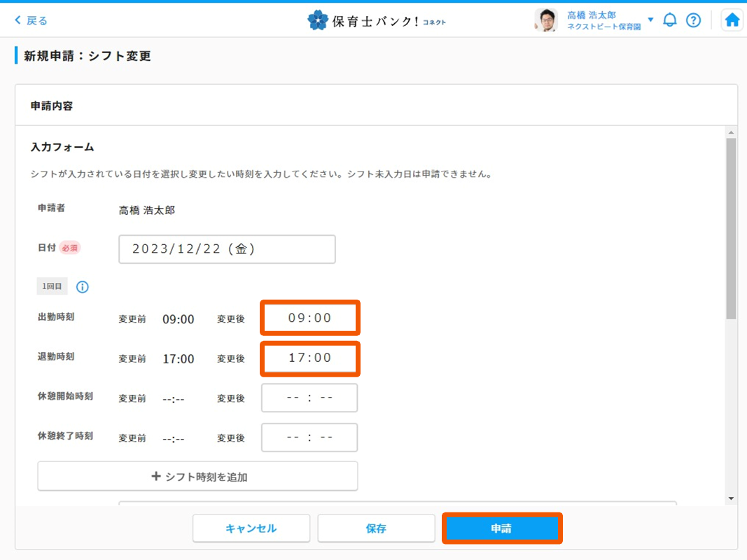Viewport: 747px width, 560px height.
Task: Submit with the 申請 button
Action: (x=501, y=528)
